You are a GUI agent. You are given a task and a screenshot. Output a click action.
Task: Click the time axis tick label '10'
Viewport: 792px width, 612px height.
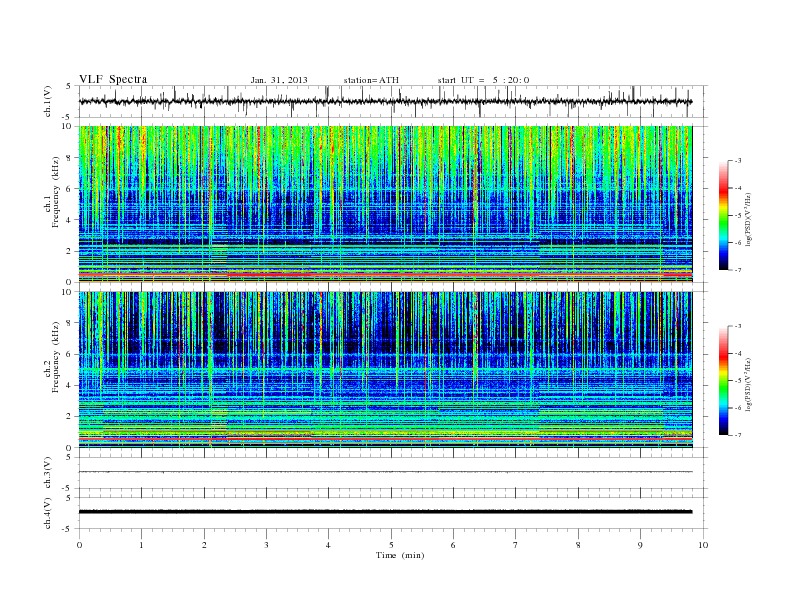[x=703, y=545]
